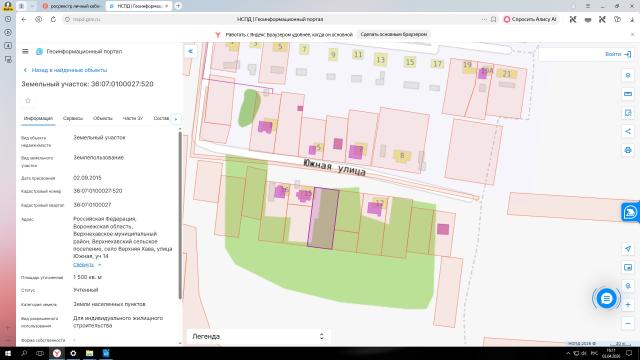Switch to the Части ЗУ tab
The image size is (640, 360).
click(133, 118)
